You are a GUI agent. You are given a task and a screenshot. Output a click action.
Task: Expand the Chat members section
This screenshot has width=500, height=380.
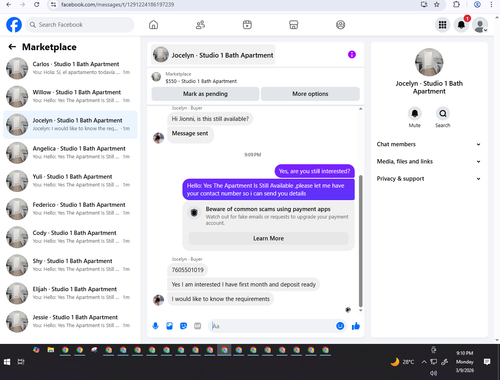(429, 144)
